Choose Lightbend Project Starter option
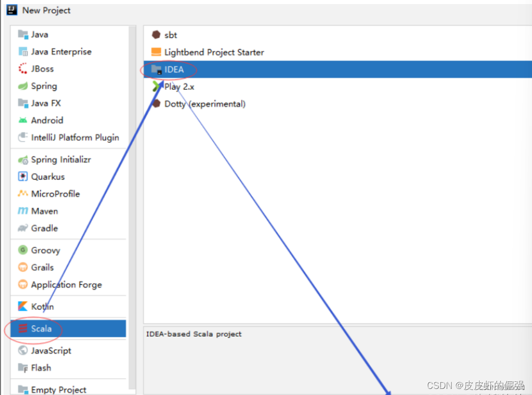This screenshot has width=532, height=395. tap(214, 52)
